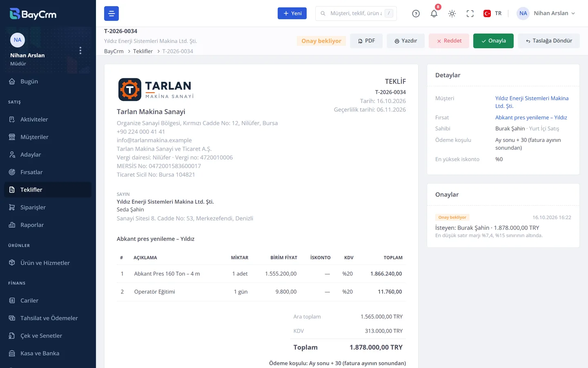Image resolution: width=588 pixels, height=368 pixels.
Task: Toggle the sidebar hamburger menu button
Action: point(111,13)
